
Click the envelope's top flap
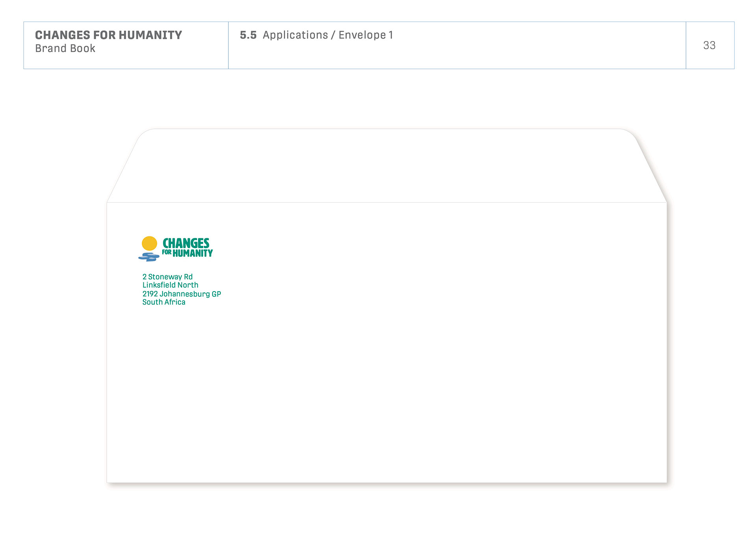pos(387,165)
